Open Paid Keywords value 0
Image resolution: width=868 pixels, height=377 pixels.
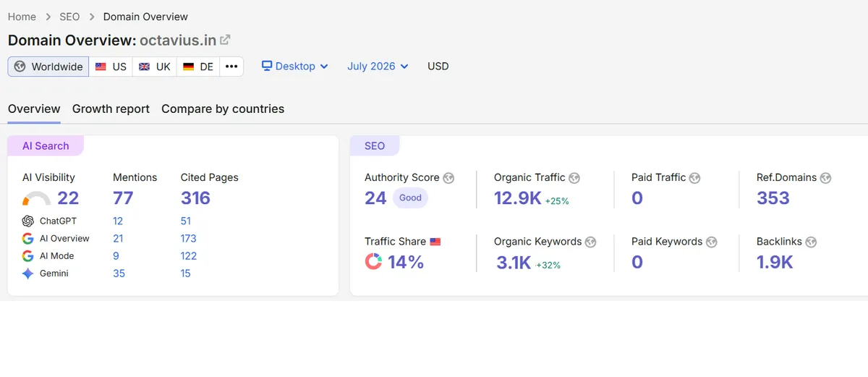click(x=637, y=262)
